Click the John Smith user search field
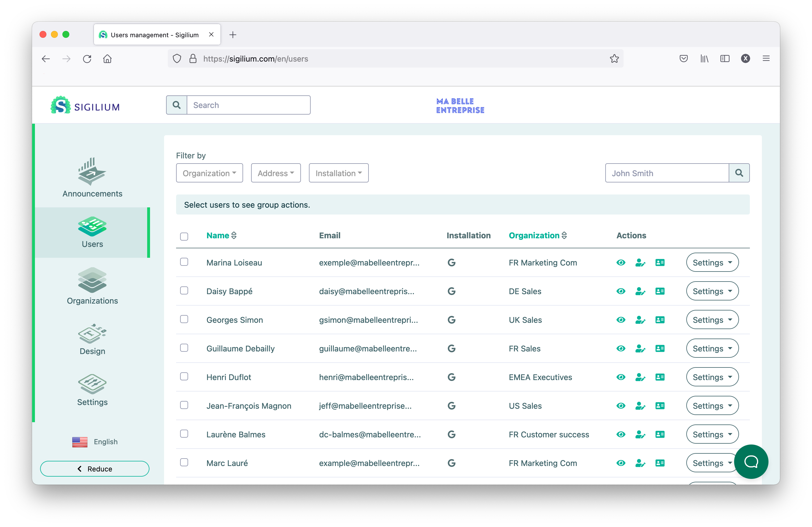Screen dimensions: 812x527 667,173
